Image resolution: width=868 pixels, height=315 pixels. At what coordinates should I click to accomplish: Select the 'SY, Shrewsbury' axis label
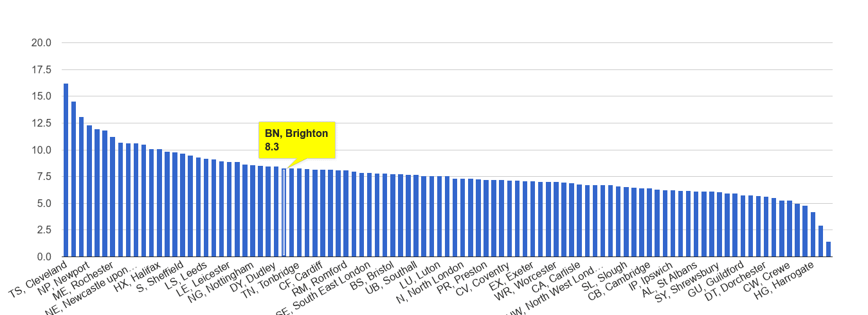(x=688, y=283)
